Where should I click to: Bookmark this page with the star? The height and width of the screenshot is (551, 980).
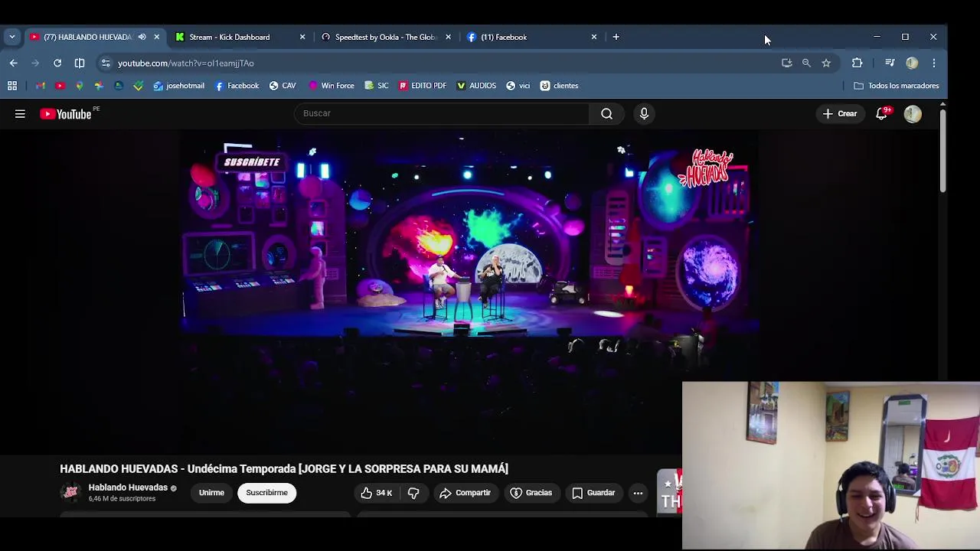point(826,63)
